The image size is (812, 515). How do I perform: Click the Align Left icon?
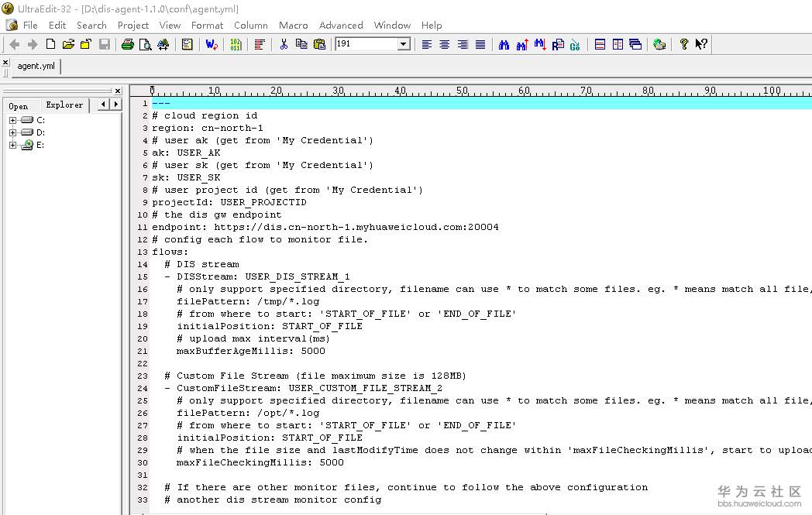(427, 44)
